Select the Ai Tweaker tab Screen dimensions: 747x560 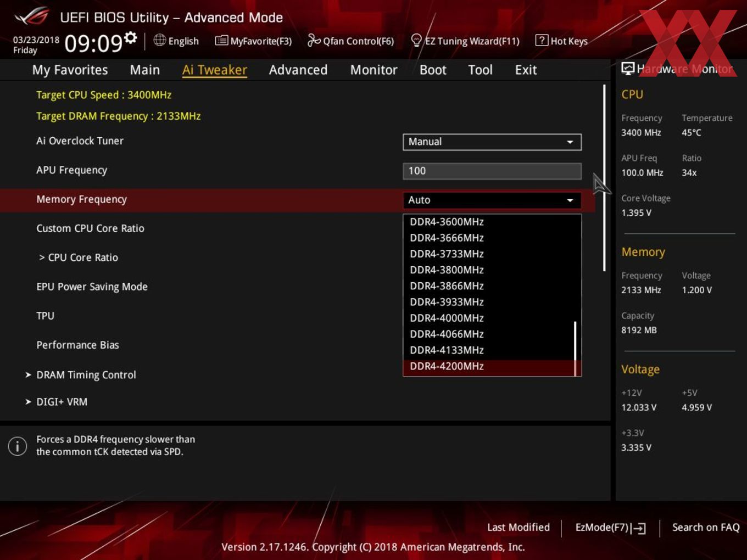click(x=215, y=70)
